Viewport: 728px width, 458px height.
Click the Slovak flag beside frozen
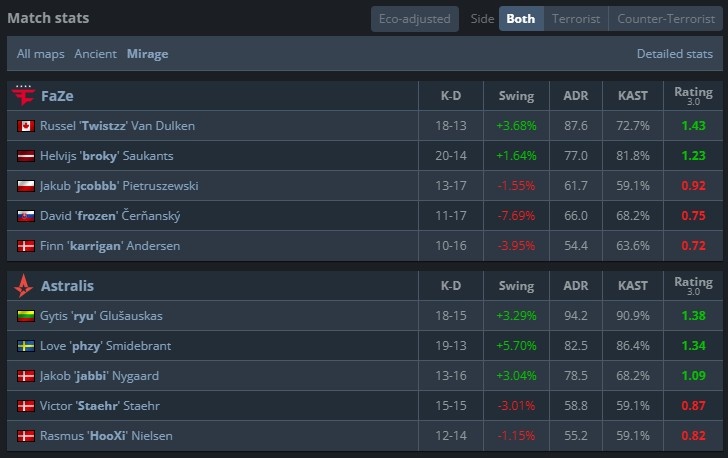click(x=26, y=216)
